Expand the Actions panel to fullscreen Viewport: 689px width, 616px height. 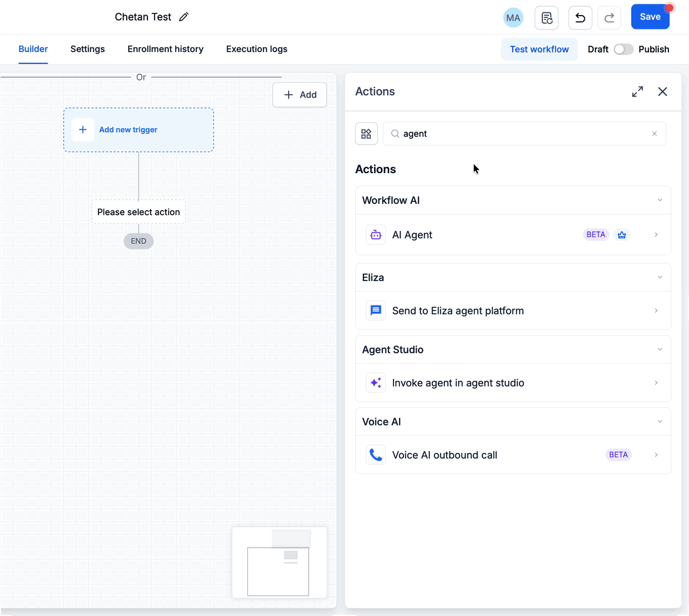pyautogui.click(x=638, y=92)
